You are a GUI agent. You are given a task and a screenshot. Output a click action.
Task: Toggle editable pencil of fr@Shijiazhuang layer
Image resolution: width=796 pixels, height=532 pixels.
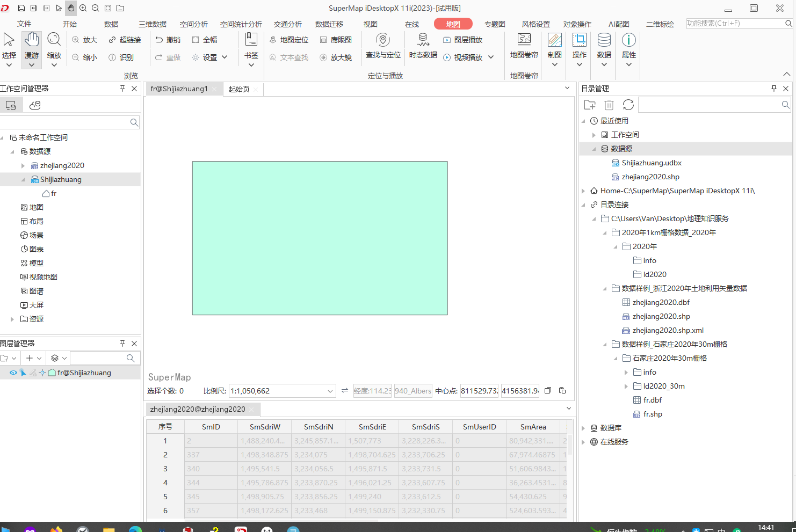click(x=33, y=373)
